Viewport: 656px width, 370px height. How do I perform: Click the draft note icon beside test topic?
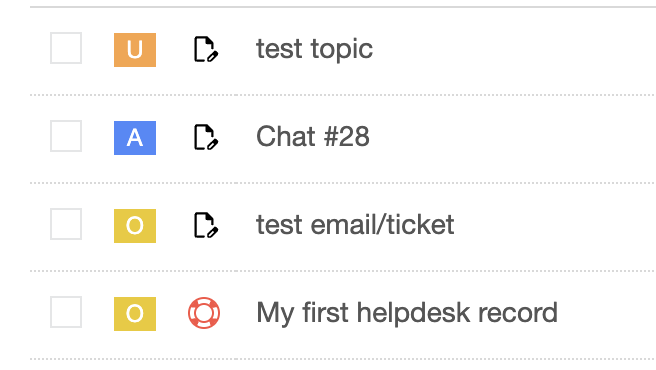(x=205, y=49)
